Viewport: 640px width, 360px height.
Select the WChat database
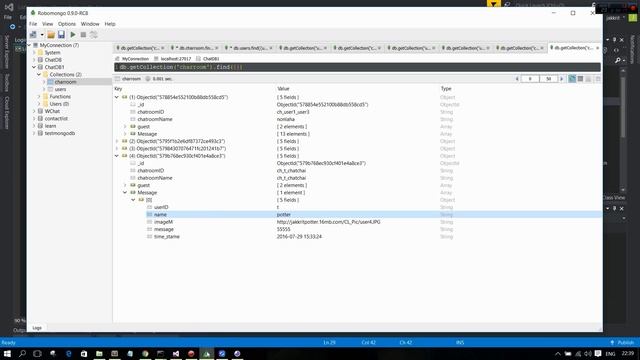[x=52, y=111]
